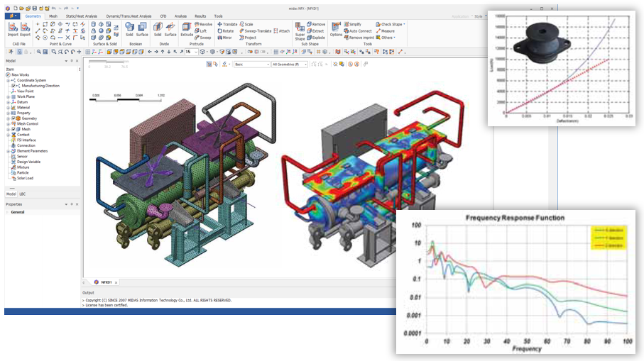Open the Dynamic/Trans.Heat Analysis ribbon tab

[x=129, y=16]
